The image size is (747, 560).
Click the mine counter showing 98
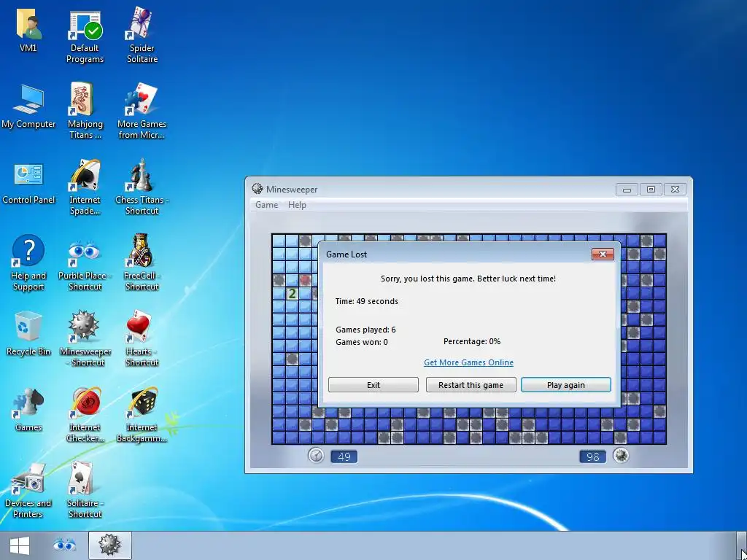[592, 456]
